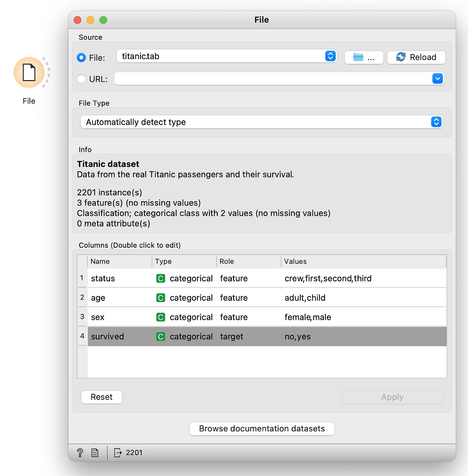468x476 pixels.
Task: Click row number 1 header
Action: pos(82,278)
